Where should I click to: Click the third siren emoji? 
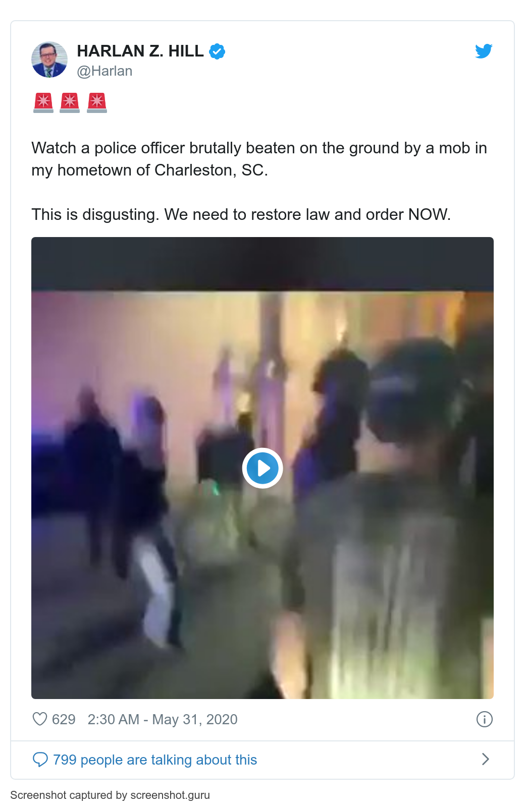(x=97, y=102)
